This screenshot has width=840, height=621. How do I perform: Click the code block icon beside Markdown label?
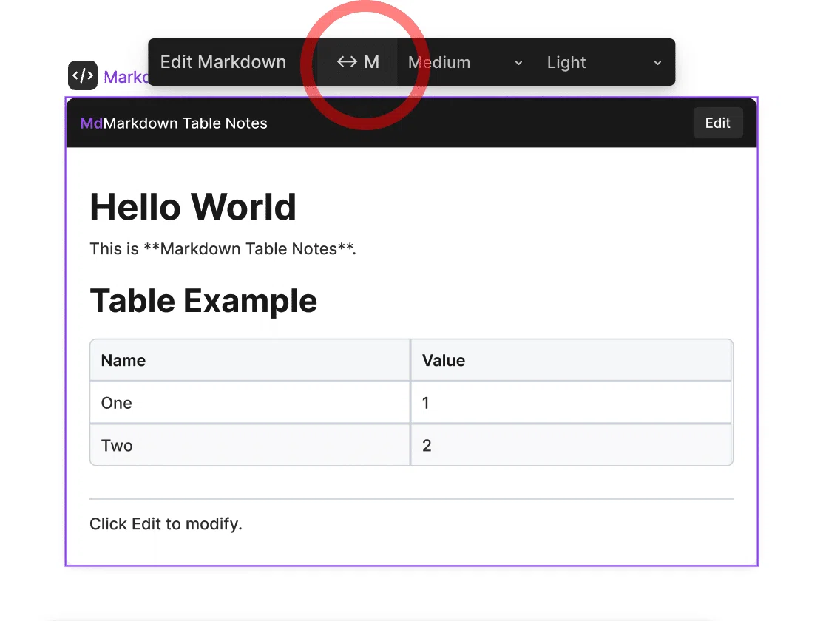pos(83,75)
